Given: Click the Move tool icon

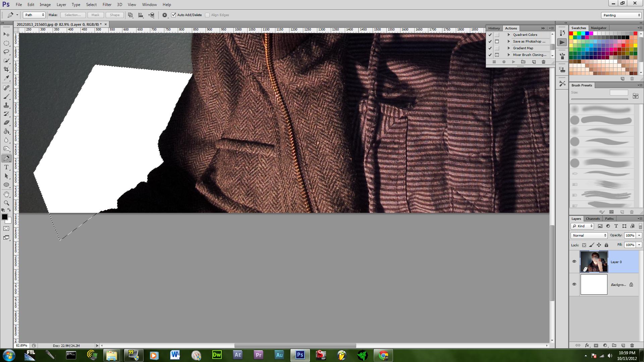Looking at the screenshot, I should pos(6,35).
